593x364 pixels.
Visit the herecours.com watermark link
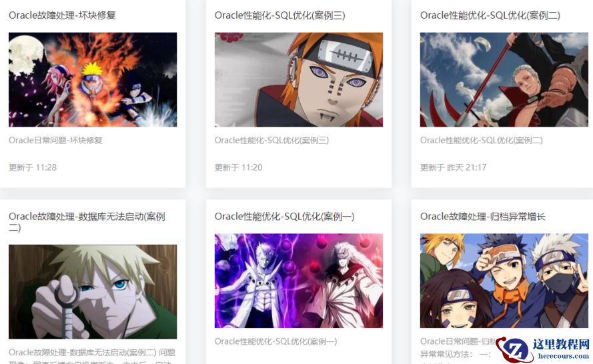click(x=563, y=356)
